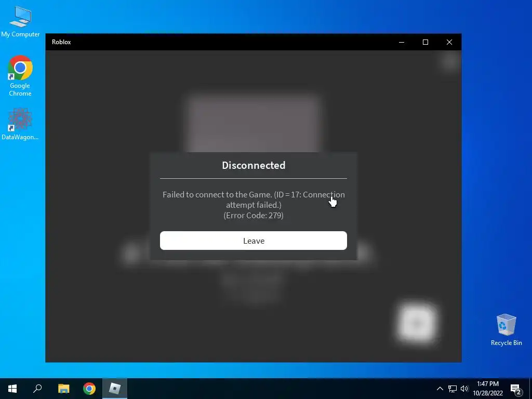The height and width of the screenshot is (399, 532).
Task: Open File Explorer from taskbar
Action: pyautogui.click(x=63, y=389)
